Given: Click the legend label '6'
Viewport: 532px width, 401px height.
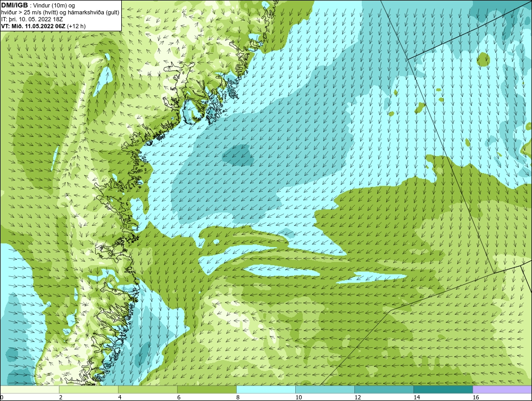Looking at the screenshot, I should [179, 397].
